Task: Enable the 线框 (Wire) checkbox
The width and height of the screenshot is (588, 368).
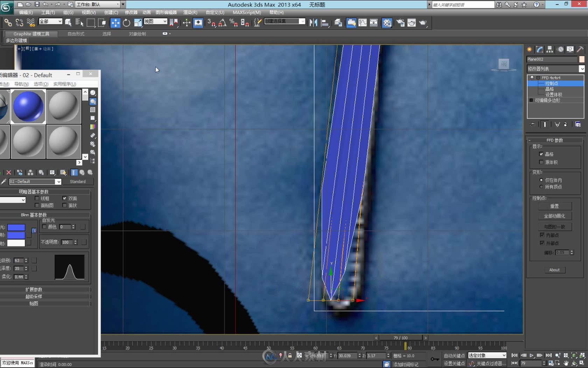Action: click(x=37, y=198)
